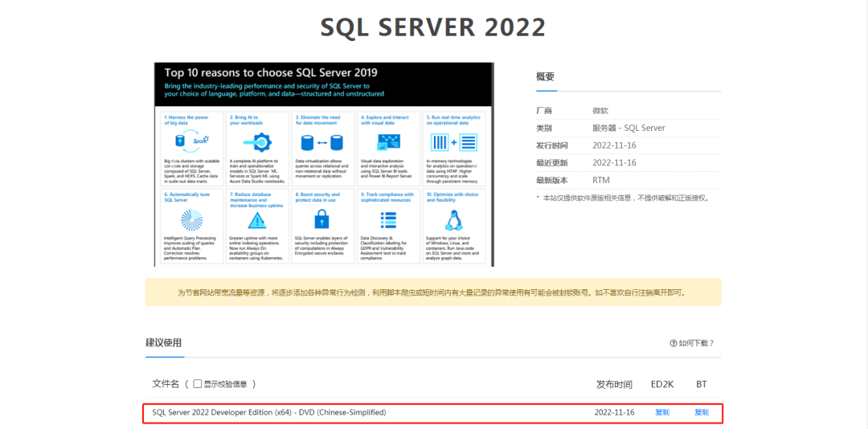The width and height of the screenshot is (868, 429).
Task: Click the SQL SERVER 2022 page heading
Action: [433, 27]
